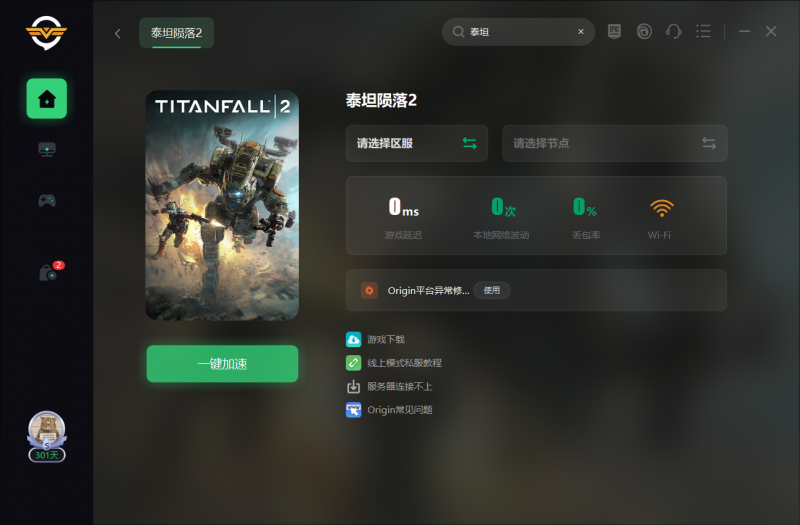Click the Origin平台异常修... tool label

tap(428, 290)
